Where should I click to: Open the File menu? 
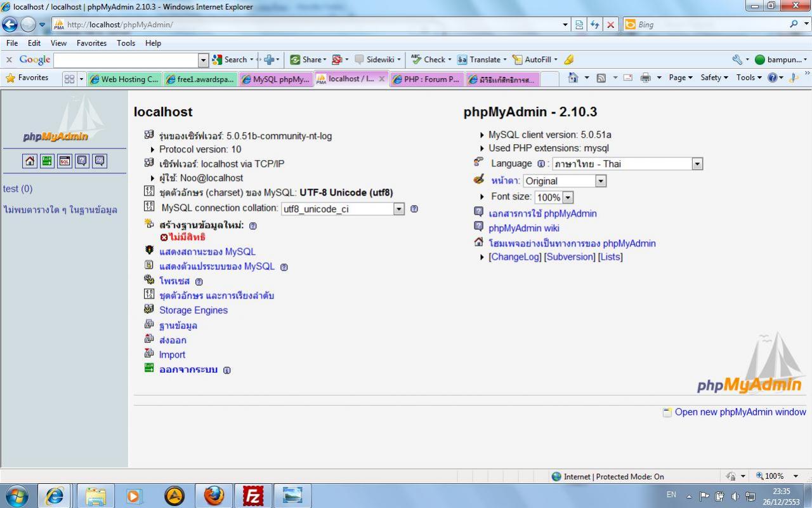tap(12, 43)
